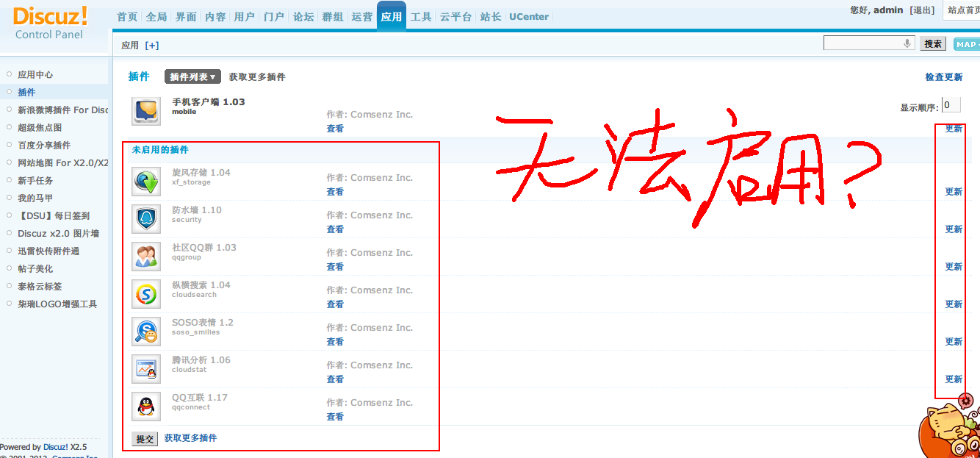Open the 获取更多插件 link beside 提交
Screen dimensions: 980x458
tap(190, 437)
